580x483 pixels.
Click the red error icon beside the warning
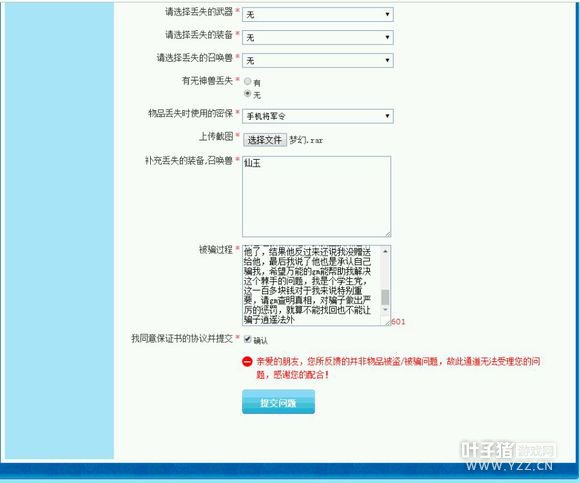247,362
